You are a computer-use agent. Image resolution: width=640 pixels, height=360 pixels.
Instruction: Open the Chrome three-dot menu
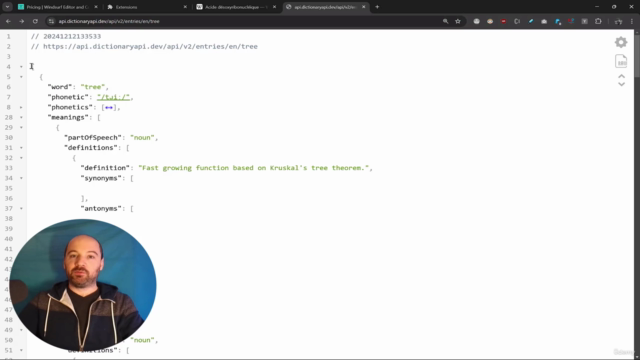point(632,21)
